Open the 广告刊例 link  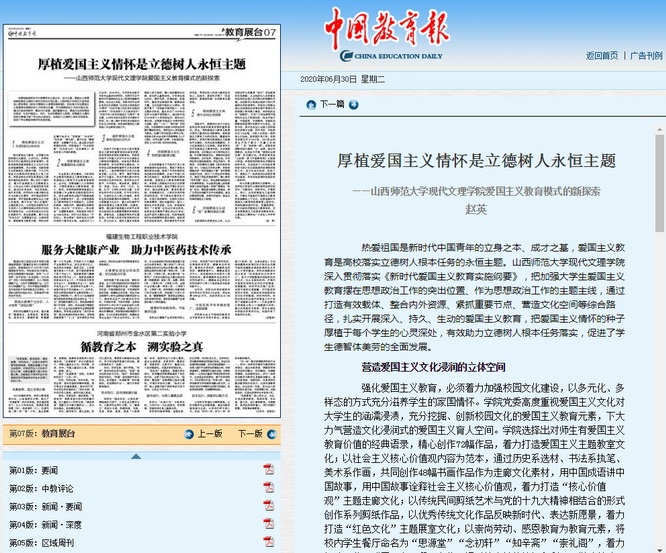646,56
